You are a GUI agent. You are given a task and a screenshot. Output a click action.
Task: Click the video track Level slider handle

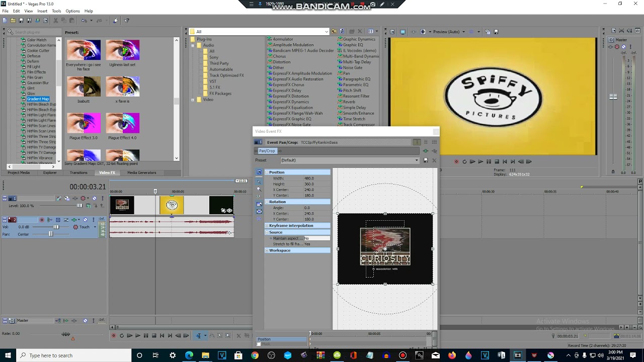[79, 206]
